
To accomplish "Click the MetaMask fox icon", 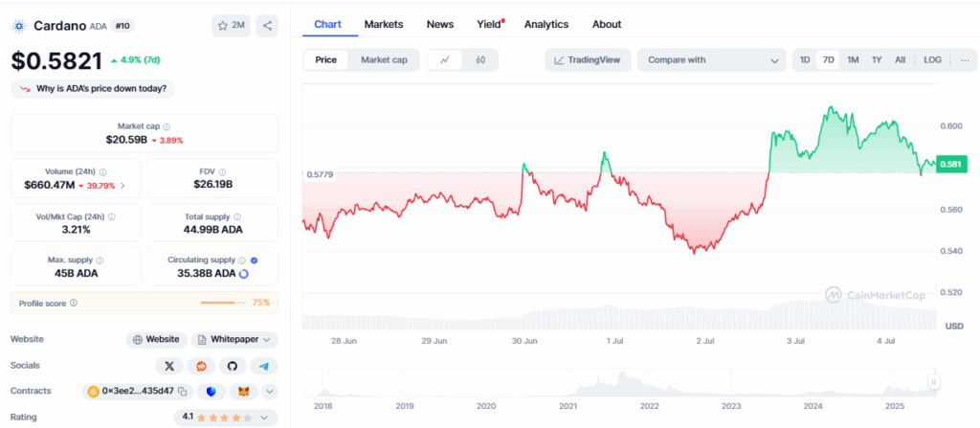I will point(244,392).
